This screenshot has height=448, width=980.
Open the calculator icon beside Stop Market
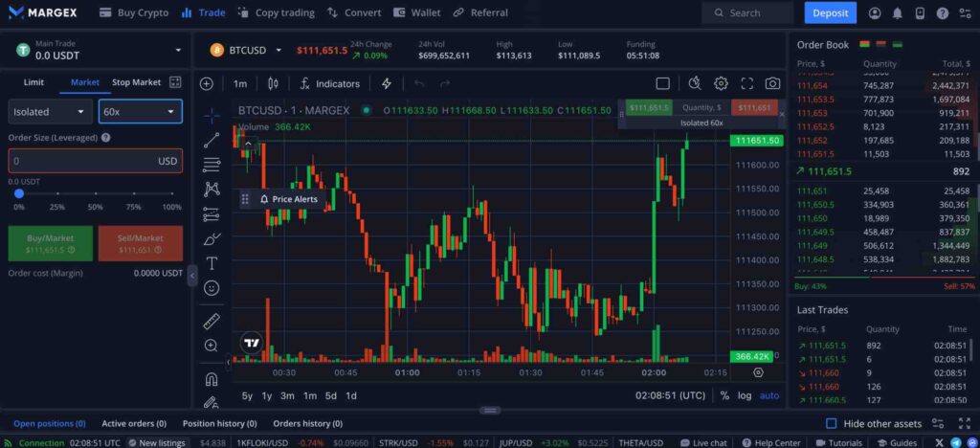point(175,82)
